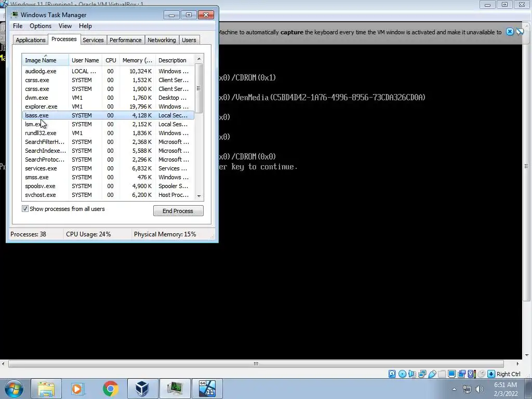Select the SearchFilterH... process row
The image size is (532, 399).
(108, 142)
